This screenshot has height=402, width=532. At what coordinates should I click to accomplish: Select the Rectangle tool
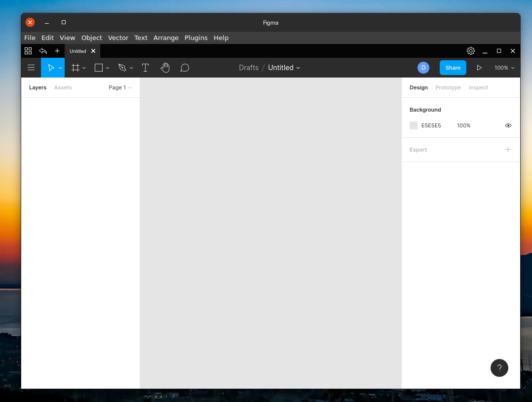(98, 68)
